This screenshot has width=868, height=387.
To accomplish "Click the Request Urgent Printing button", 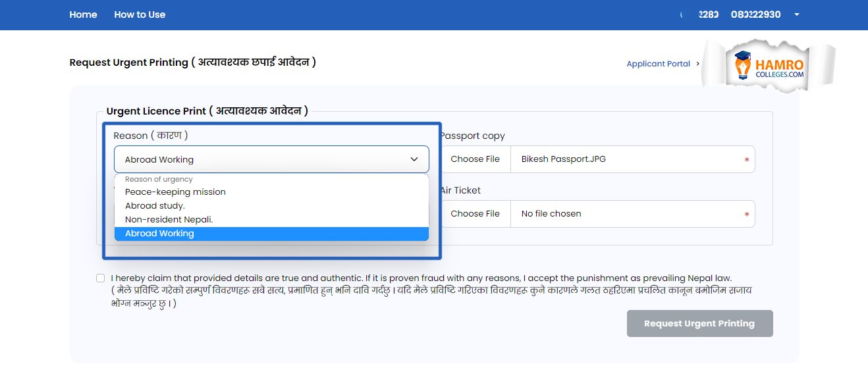I will coord(699,323).
